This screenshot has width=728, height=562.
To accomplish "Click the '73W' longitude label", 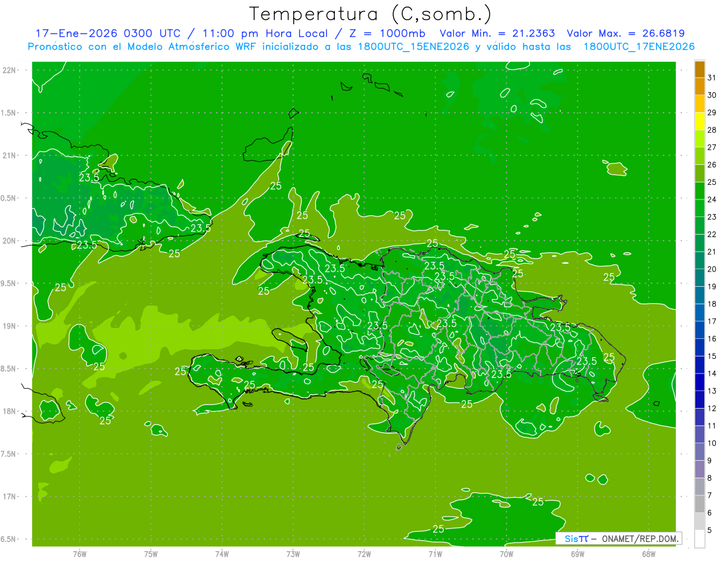I will pos(293,554).
